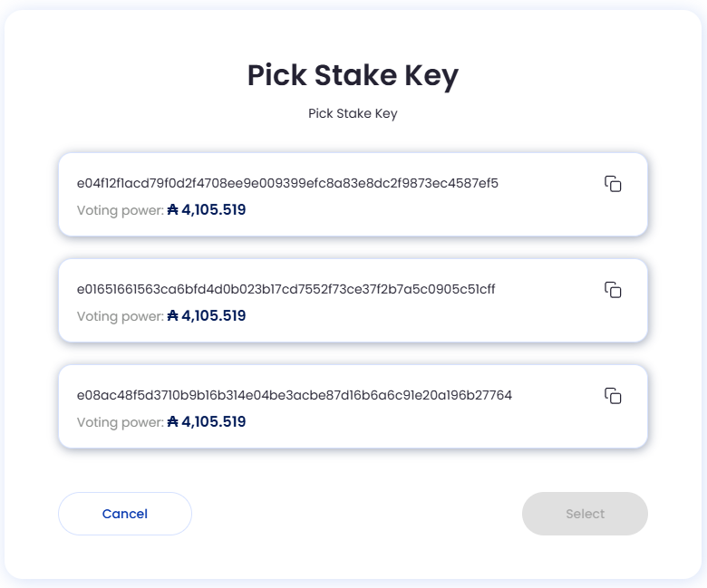Click the 4,105.519 amount in the first card
This screenshot has width=707, height=588.
214,209
